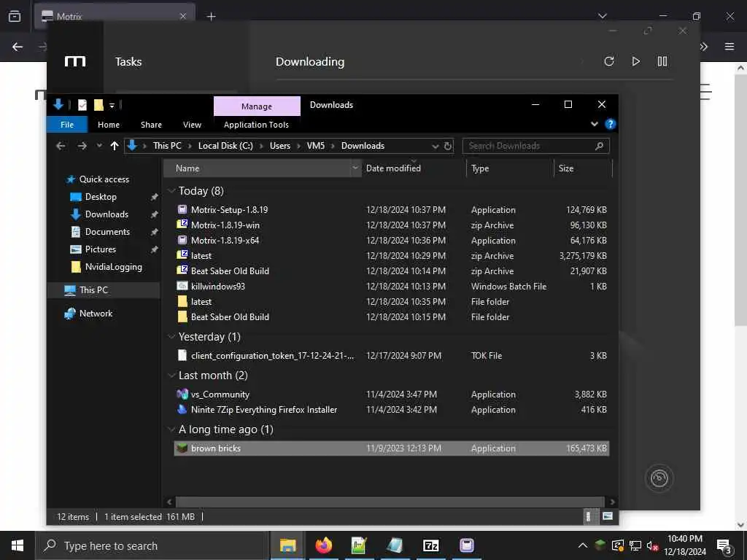Select the latest zip archive
This screenshot has height=560, width=747.
click(392, 256)
